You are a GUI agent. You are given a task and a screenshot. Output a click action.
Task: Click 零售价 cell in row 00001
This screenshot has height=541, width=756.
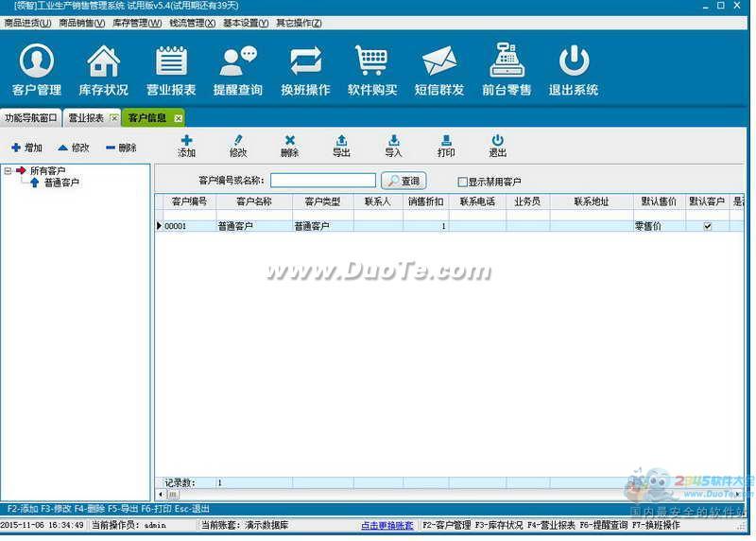(x=660, y=226)
